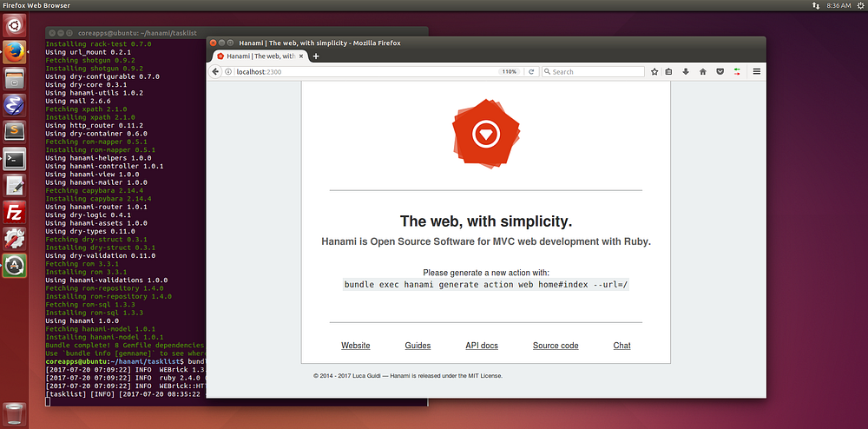Viewport: 868px width, 429px height.
Task: Click terminal line 'Using hanami-validations 1.0.0'
Action: point(106,280)
